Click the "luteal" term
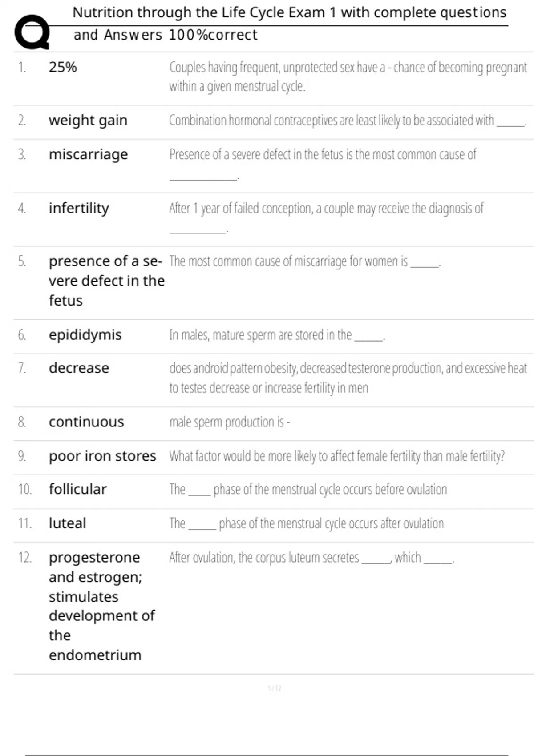 tap(67, 523)
